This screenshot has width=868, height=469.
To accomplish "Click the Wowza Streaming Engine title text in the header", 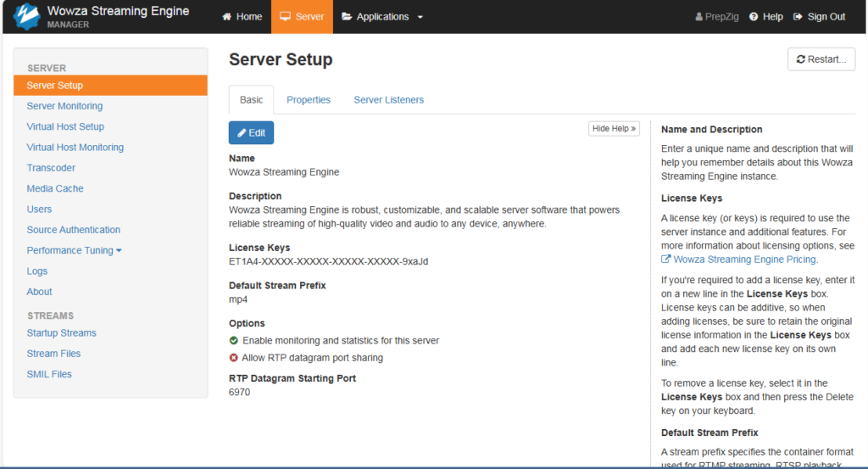I will [118, 11].
